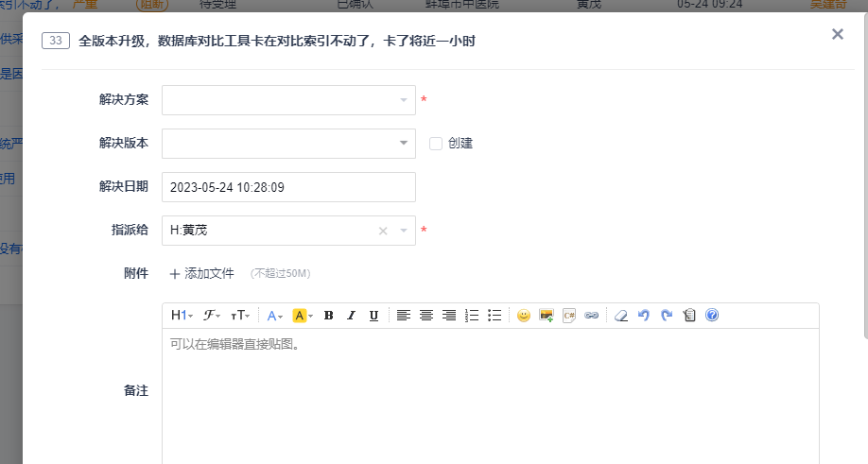
Task: Undo the last edit
Action: pyautogui.click(x=644, y=316)
